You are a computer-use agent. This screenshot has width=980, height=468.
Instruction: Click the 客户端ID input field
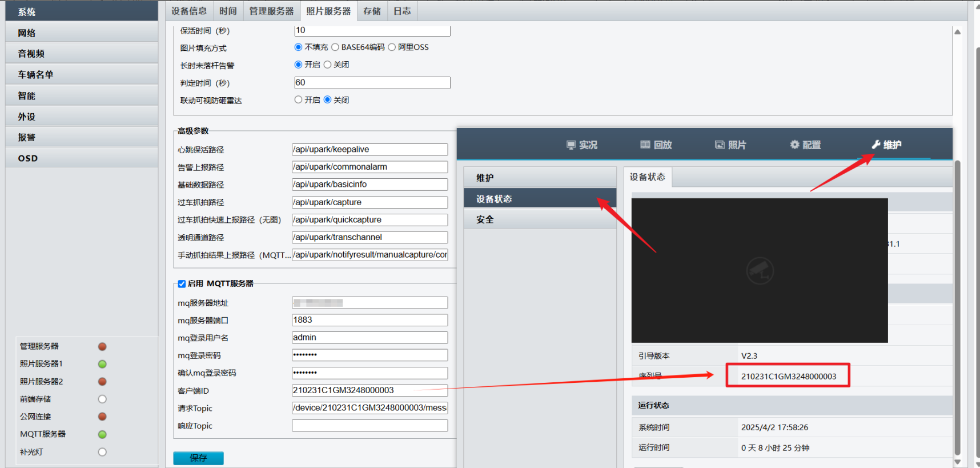point(369,390)
